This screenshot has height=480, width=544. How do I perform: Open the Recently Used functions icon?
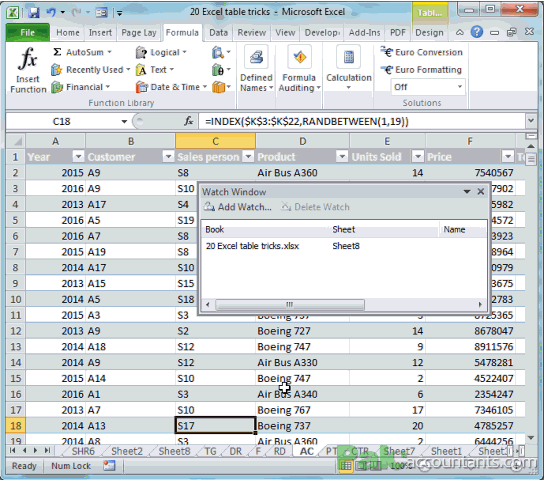tap(57, 70)
